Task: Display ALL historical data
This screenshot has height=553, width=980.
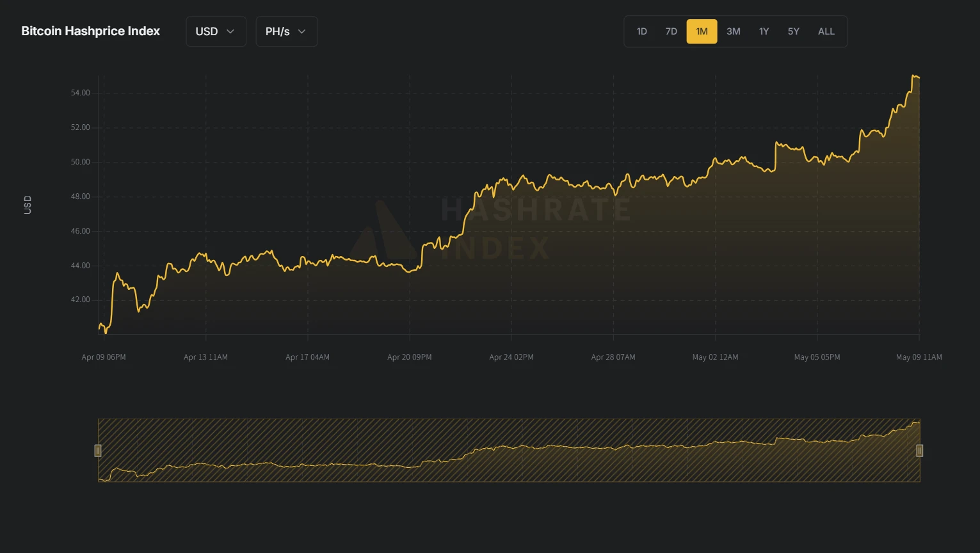Action: coord(826,31)
